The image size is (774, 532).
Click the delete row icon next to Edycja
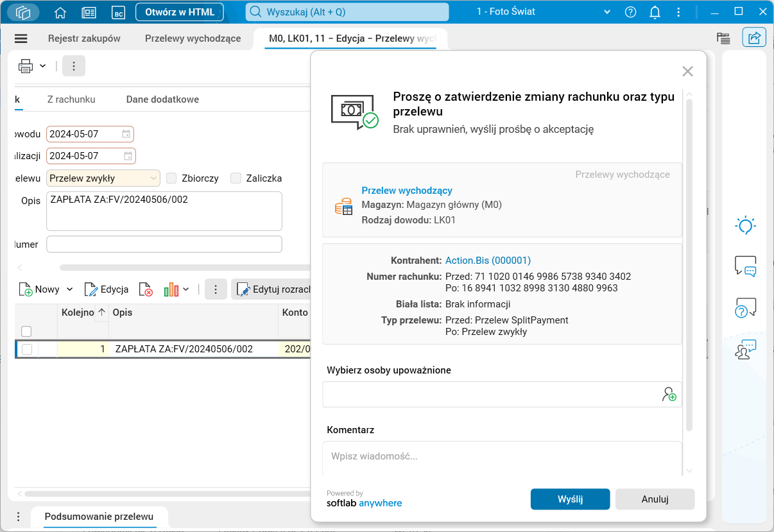tap(146, 289)
